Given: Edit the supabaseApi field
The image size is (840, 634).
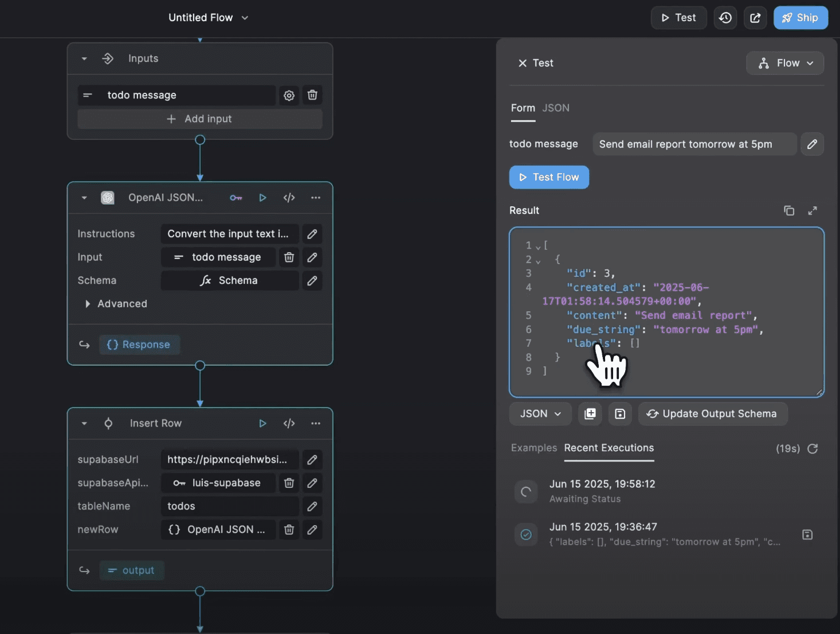Looking at the screenshot, I should click(312, 483).
